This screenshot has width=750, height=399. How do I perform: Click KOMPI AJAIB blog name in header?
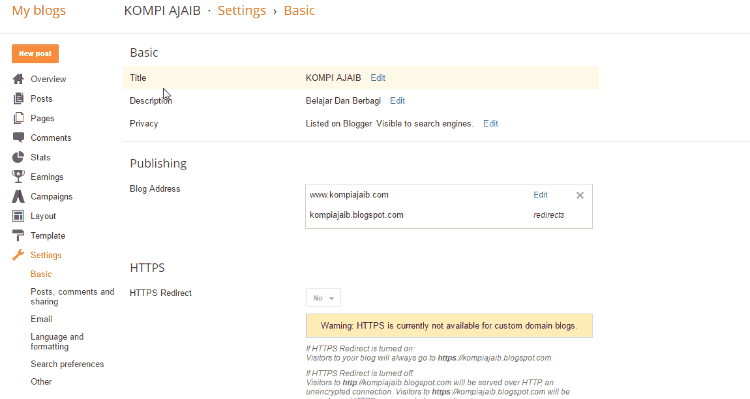[162, 11]
